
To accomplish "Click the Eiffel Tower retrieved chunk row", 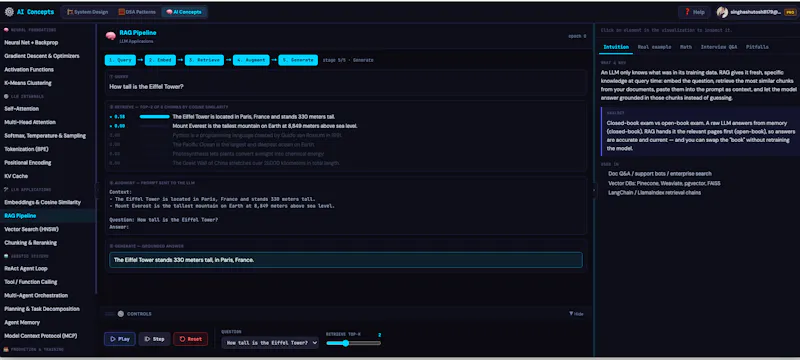I will click(x=345, y=117).
